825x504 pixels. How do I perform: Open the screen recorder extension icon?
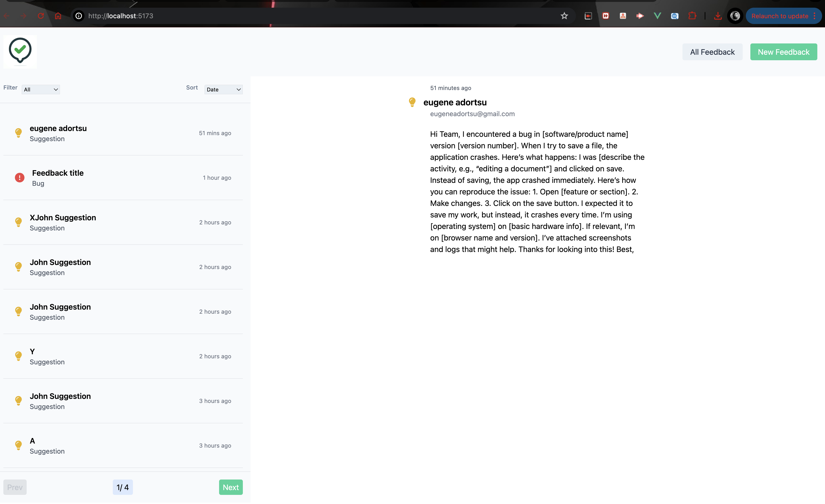(x=588, y=16)
